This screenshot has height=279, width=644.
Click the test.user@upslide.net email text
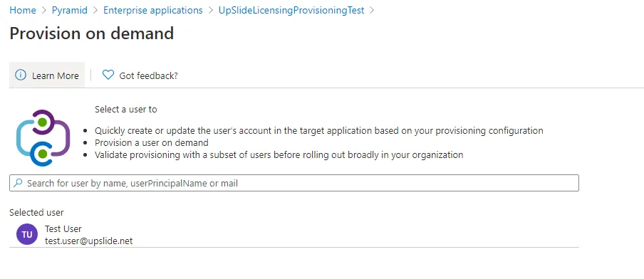[x=89, y=241]
